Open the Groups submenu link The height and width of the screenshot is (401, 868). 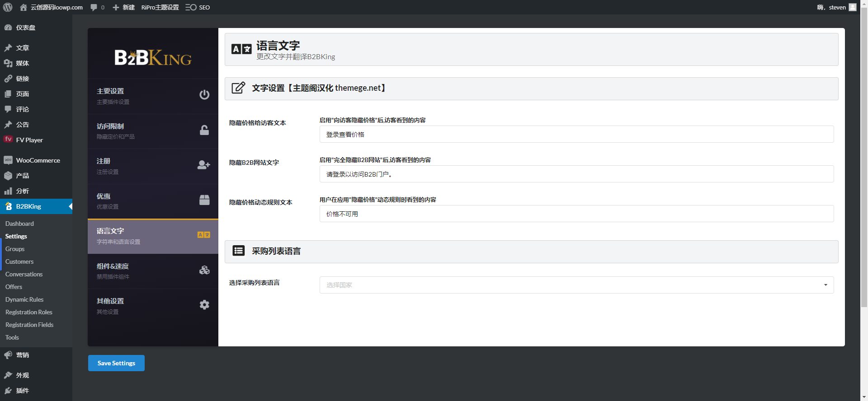point(15,249)
